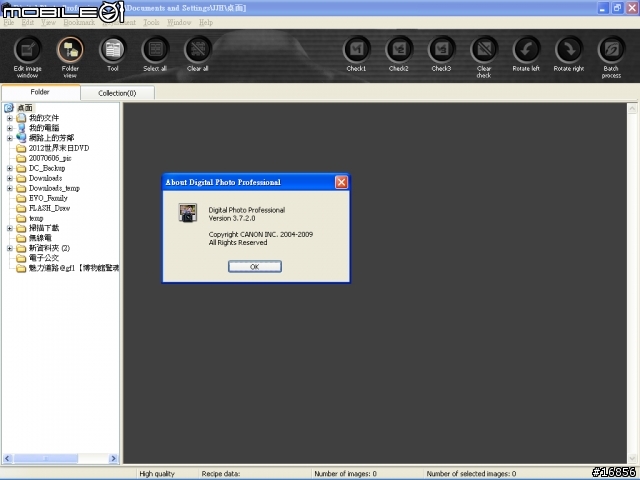Image resolution: width=640 pixels, height=480 pixels.
Task: Click folder tree scroll left arrow
Action: pos(7,458)
